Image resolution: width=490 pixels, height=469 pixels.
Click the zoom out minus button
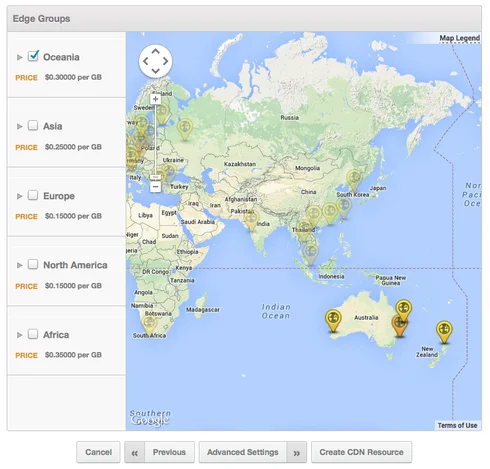click(155, 187)
